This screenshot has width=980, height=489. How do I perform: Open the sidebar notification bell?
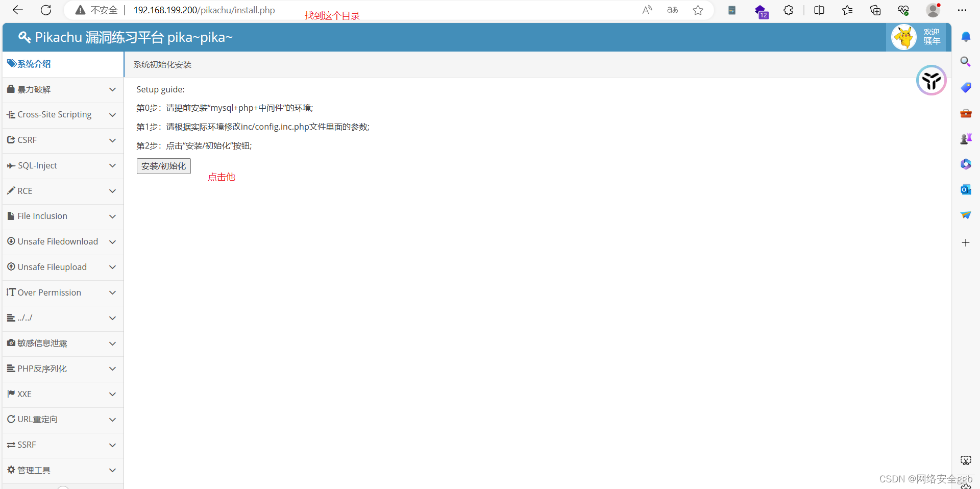click(966, 37)
